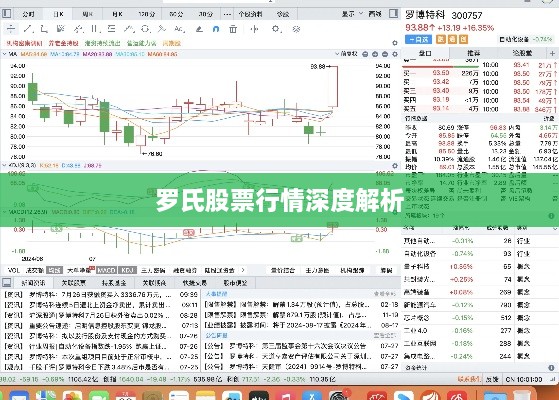Click second round icon after 前复权
This screenshot has width=559, height=400.
tap(375, 54)
